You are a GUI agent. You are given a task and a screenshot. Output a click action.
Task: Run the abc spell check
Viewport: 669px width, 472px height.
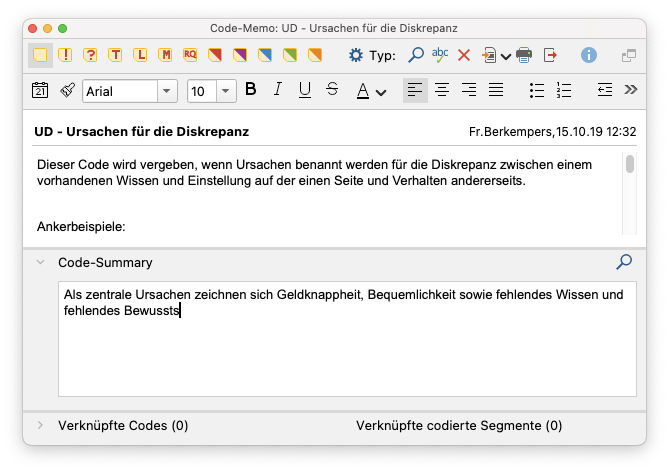click(439, 55)
